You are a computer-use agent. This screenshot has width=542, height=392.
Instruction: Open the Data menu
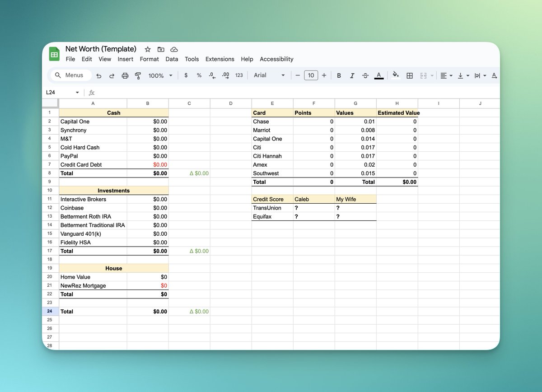[172, 59]
